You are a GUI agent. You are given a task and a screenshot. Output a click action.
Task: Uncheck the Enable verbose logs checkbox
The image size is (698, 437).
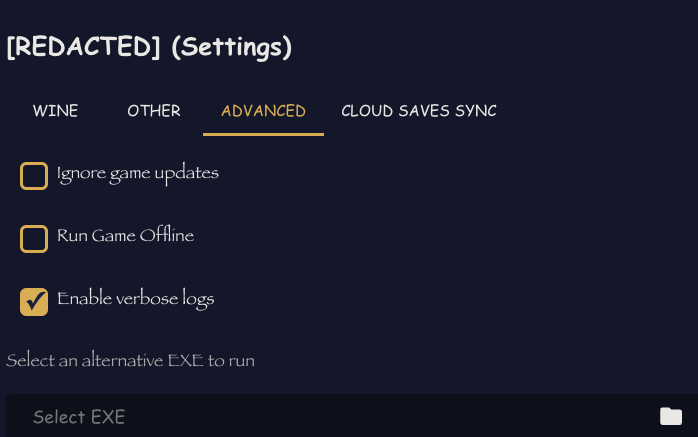[34, 301]
